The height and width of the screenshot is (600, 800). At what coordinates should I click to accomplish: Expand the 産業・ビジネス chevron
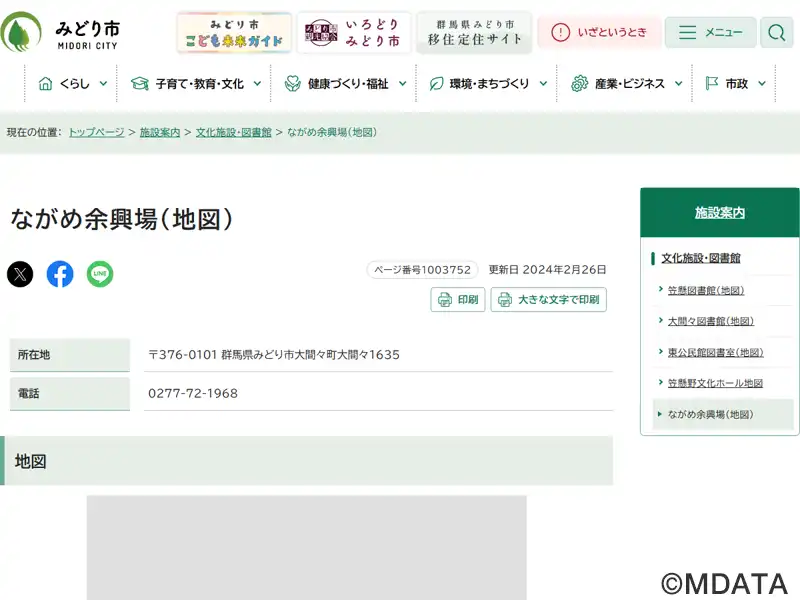[x=679, y=83]
